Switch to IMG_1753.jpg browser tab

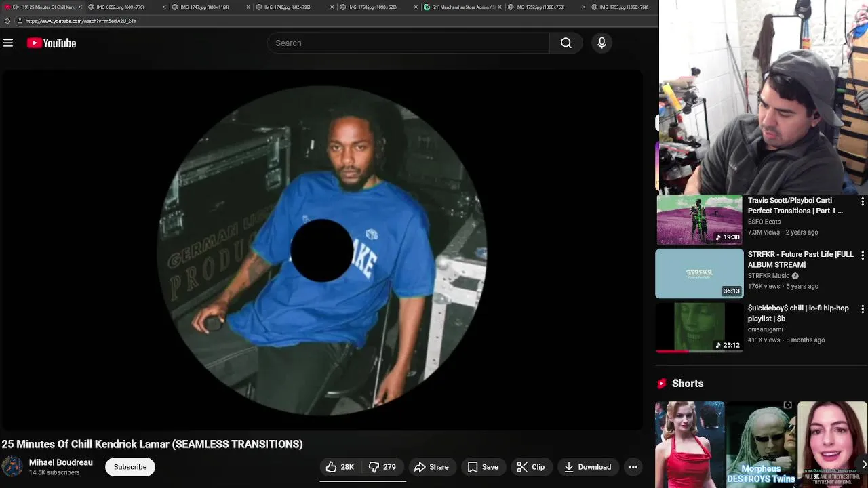point(624,7)
